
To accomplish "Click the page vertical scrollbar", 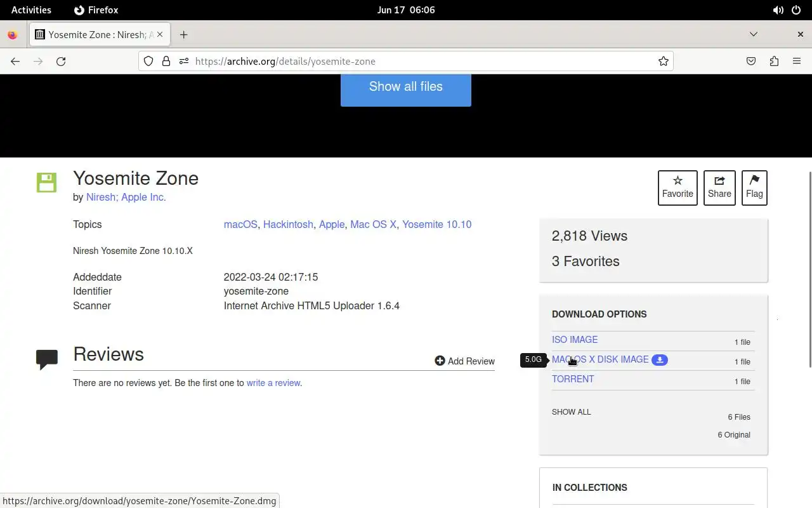I will click(x=809, y=269).
